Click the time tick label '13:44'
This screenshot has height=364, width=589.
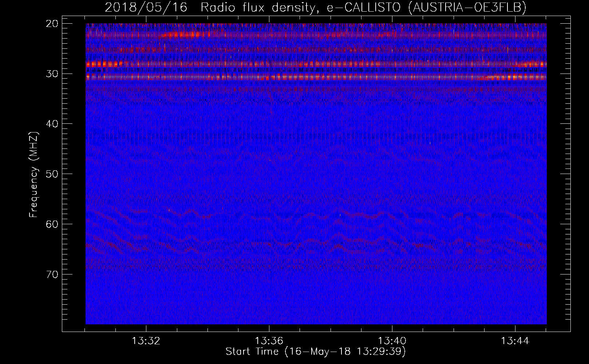pyautogui.click(x=515, y=341)
